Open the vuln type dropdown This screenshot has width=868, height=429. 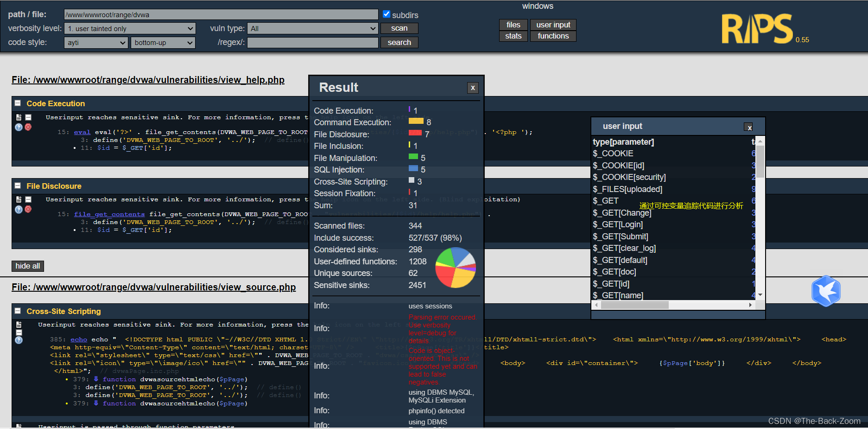(x=313, y=29)
